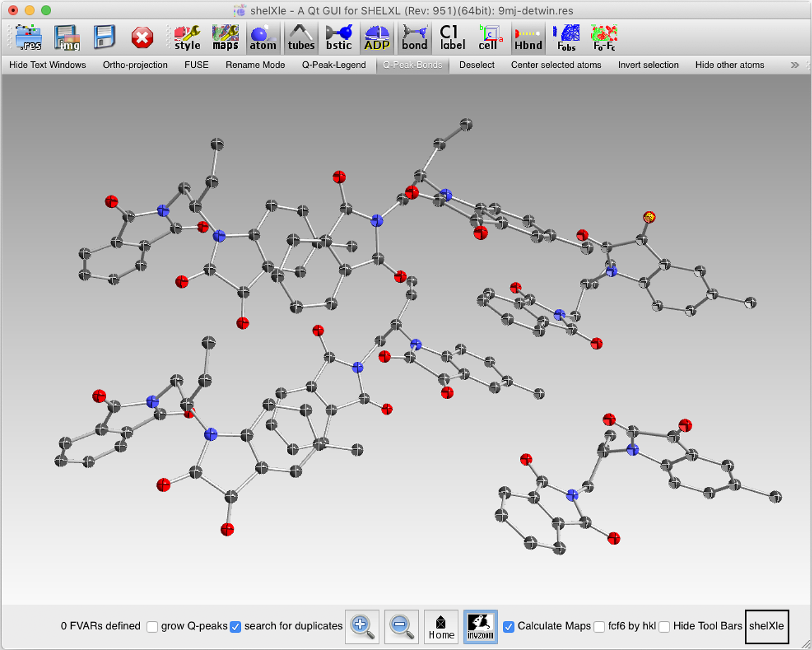Toggle the atom display button

coord(263,37)
